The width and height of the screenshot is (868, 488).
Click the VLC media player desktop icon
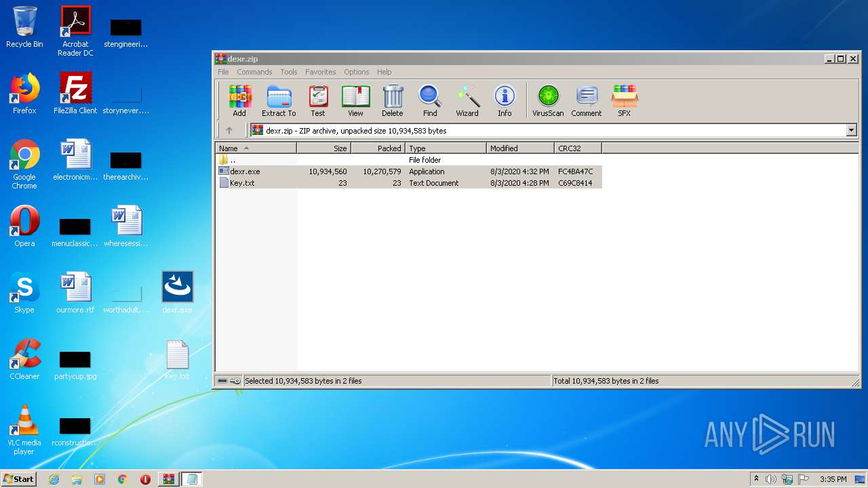coord(24,430)
